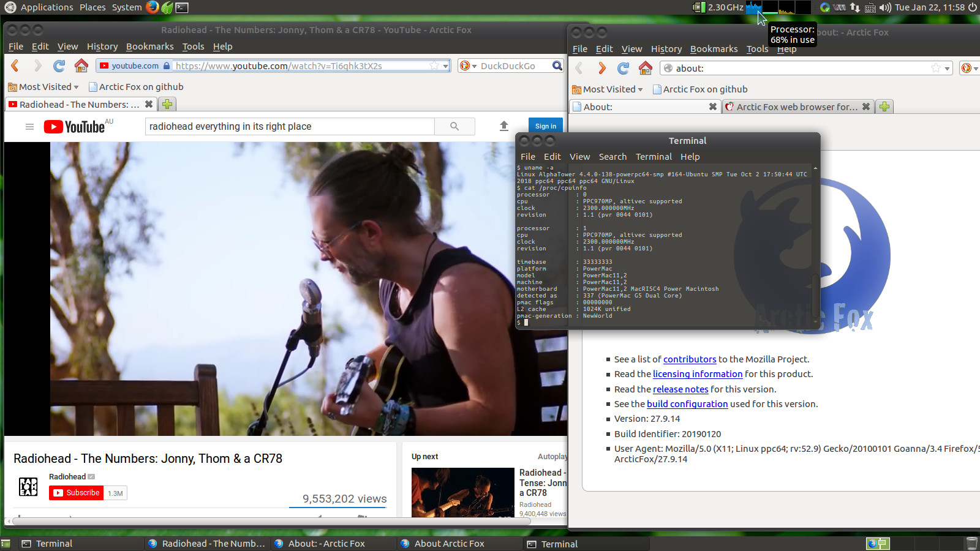980x551 pixels.
Task: Open Edit menu in About window
Action: pos(604,49)
